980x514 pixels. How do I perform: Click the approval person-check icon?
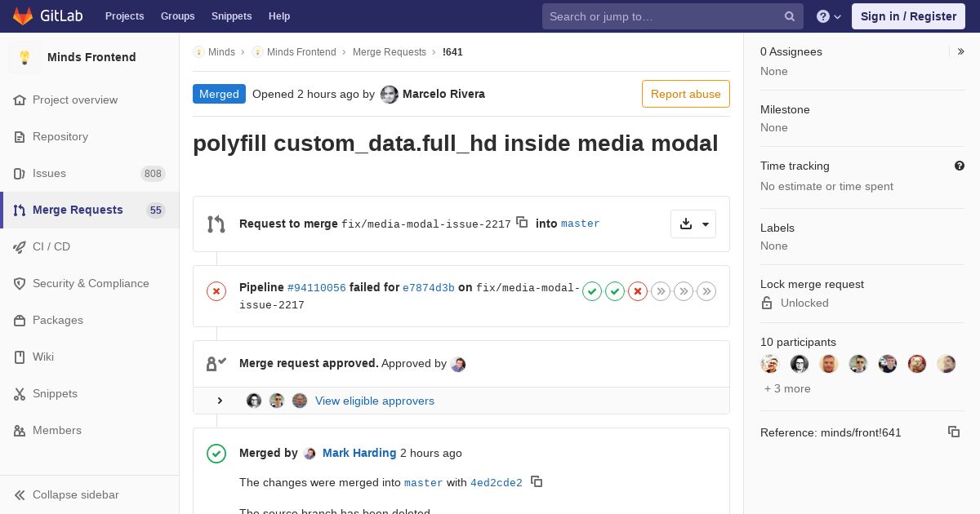click(x=216, y=364)
